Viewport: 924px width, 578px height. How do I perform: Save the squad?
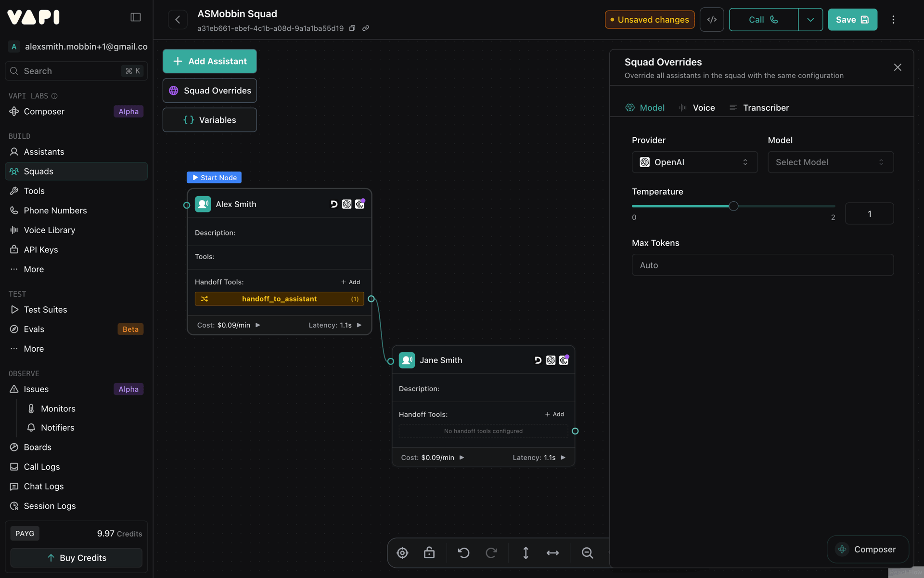(852, 20)
